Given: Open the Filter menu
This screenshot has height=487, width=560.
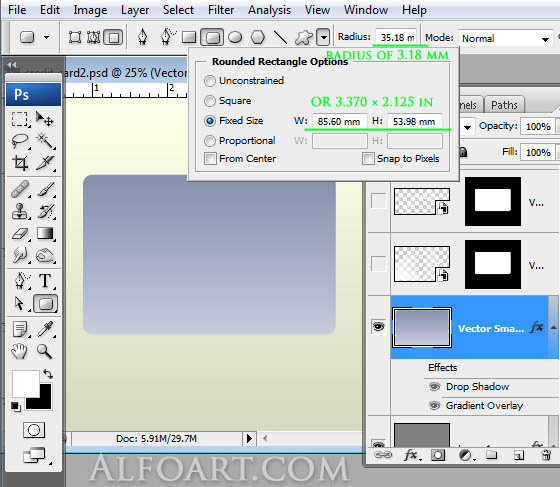Looking at the screenshot, I should (x=221, y=10).
